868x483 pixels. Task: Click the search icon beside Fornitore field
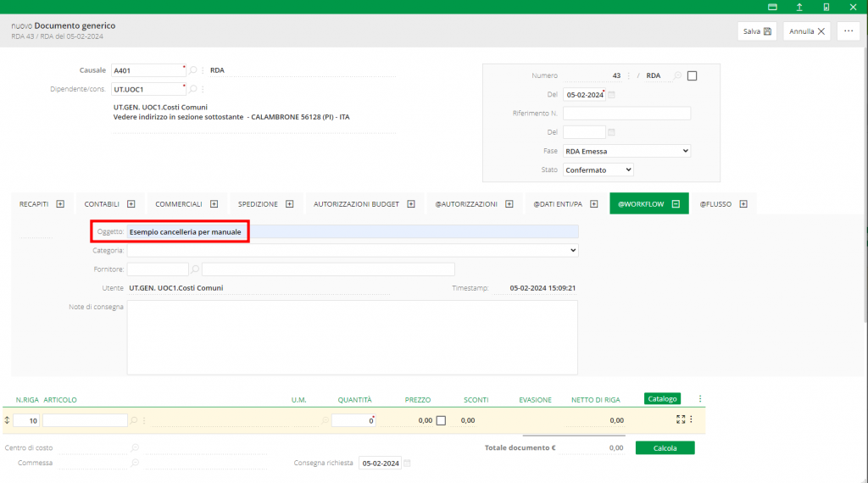click(x=195, y=269)
